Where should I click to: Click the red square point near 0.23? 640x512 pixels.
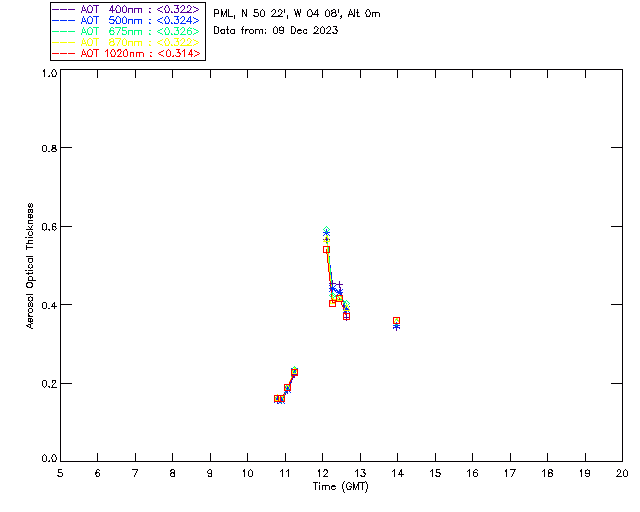294,372
